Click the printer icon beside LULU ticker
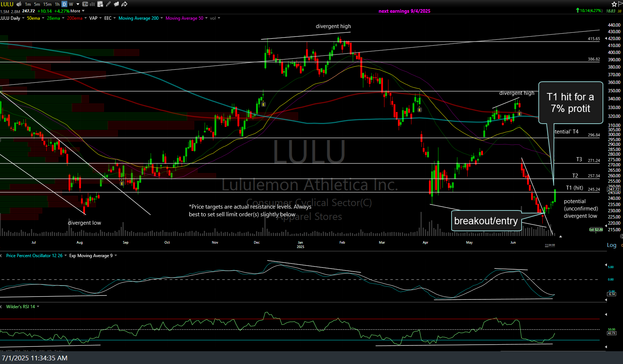This screenshot has height=364, width=623. [x=19, y=4]
